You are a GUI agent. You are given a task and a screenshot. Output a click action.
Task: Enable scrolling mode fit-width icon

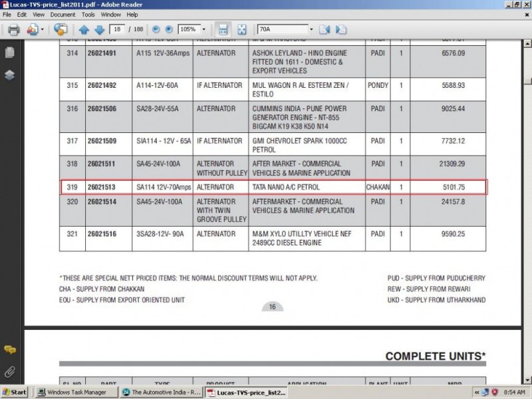tap(223, 30)
